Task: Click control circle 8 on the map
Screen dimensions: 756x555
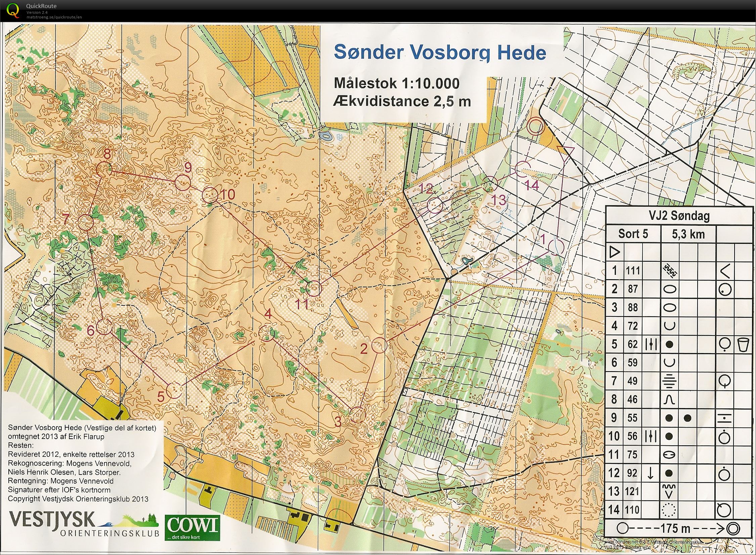Action: [104, 170]
